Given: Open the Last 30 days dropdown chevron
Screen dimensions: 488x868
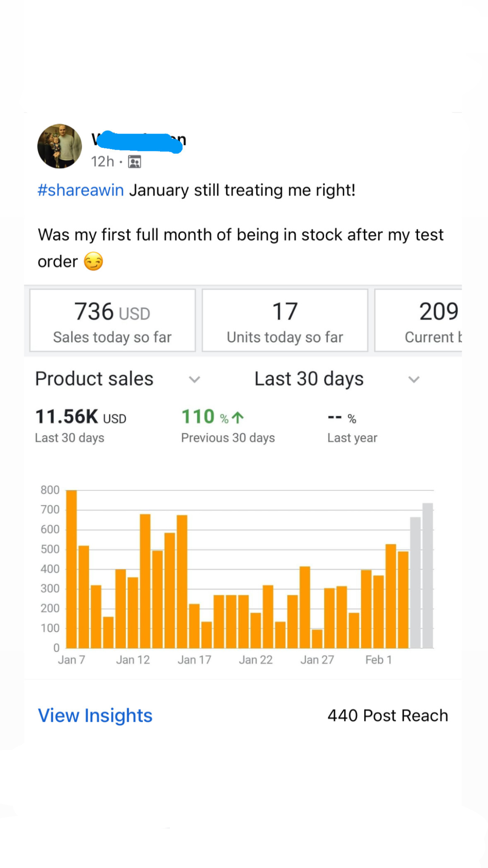Looking at the screenshot, I should (414, 379).
